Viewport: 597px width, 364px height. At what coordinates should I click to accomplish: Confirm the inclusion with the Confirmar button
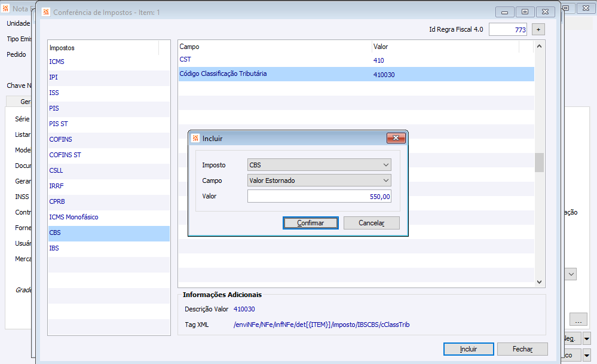point(311,223)
